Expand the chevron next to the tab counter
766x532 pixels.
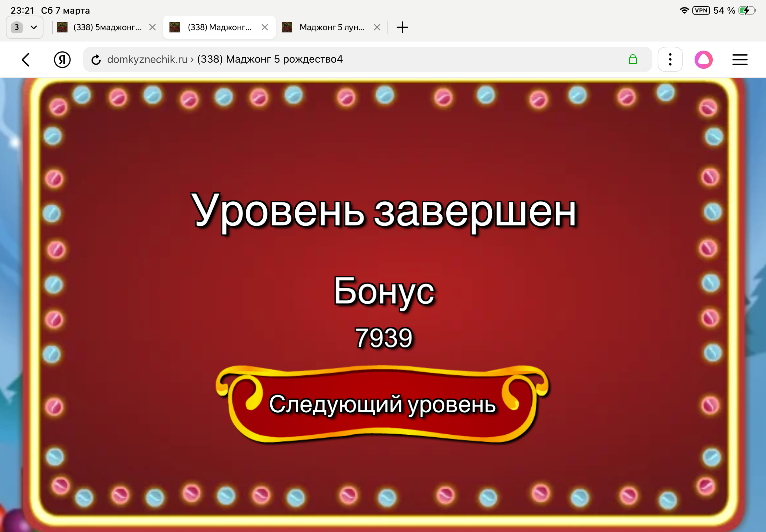(34, 27)
